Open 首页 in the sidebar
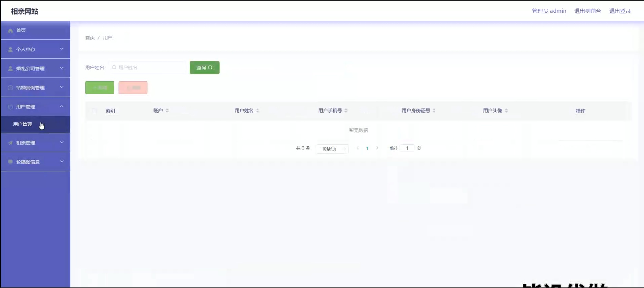Image resolution: width=644 pixels, height=288 pixels. pos(36,30)
